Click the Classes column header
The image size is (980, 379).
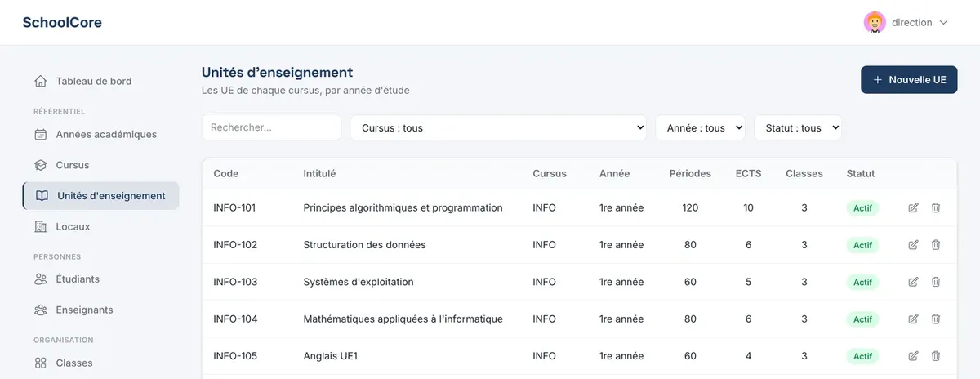[x=804, y=173]
